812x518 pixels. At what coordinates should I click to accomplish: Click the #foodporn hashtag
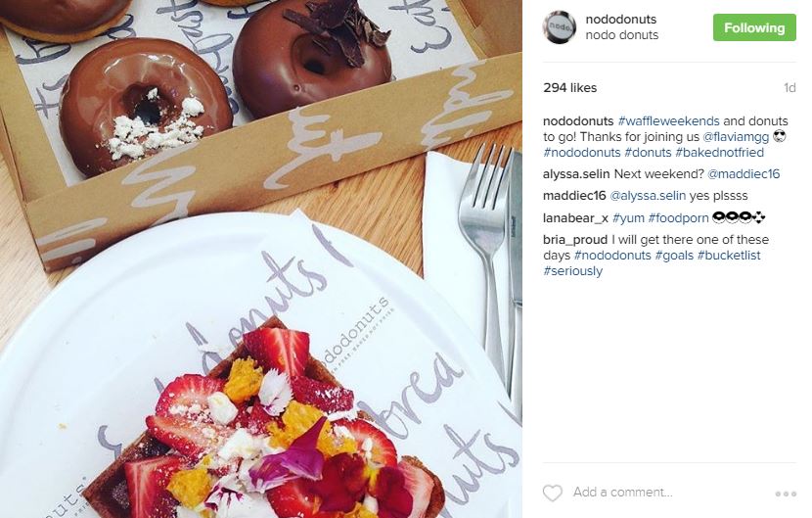678,218
